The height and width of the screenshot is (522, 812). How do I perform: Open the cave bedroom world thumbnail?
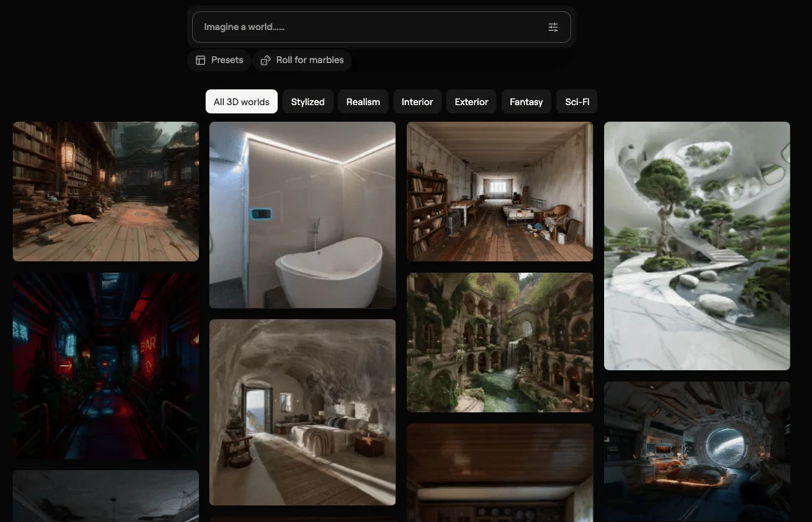302,412
